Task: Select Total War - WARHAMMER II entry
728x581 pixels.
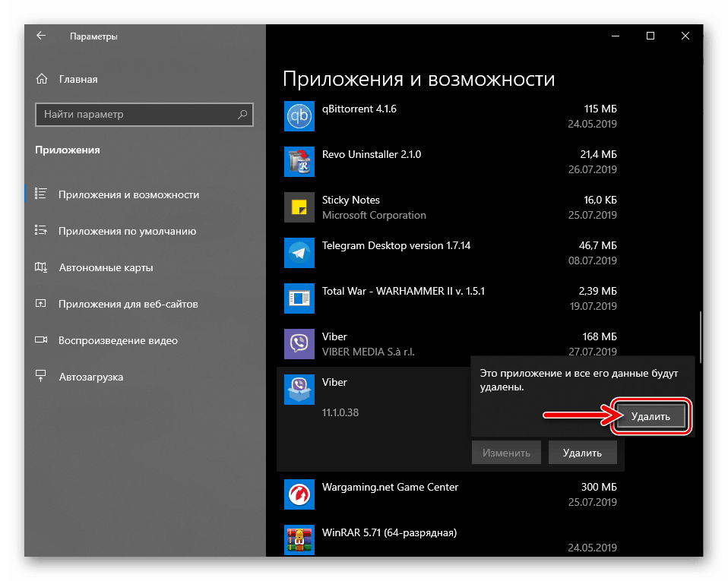Action: click(451, 298)
